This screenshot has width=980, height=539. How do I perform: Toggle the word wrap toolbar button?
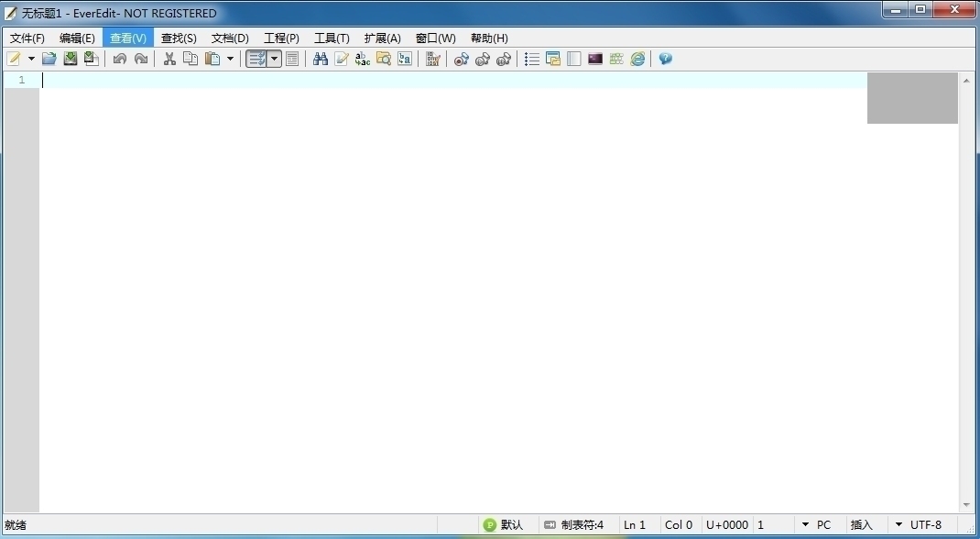(x=256, y=59)
